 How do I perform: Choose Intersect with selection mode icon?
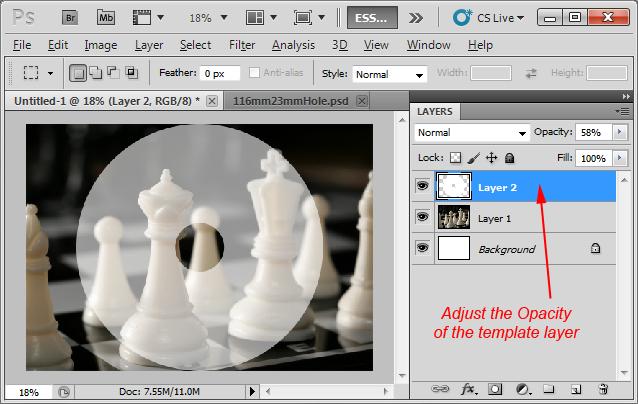[x=131, y=72]
